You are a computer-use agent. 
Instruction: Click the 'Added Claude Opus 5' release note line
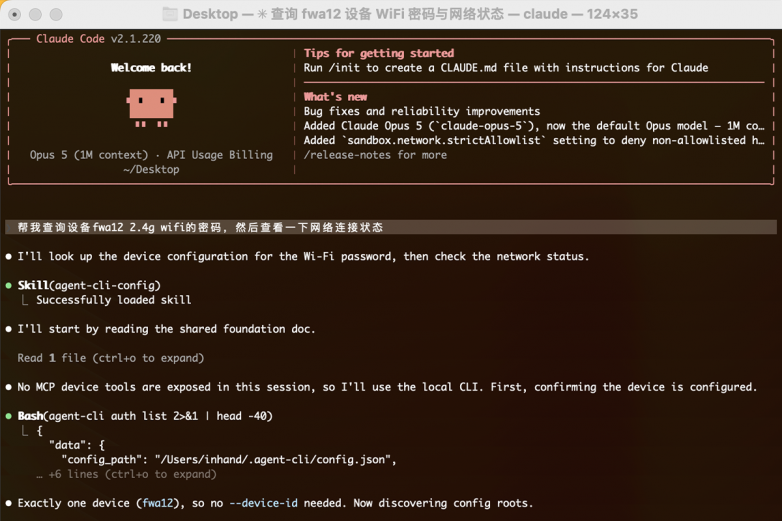tap(534, 126)
